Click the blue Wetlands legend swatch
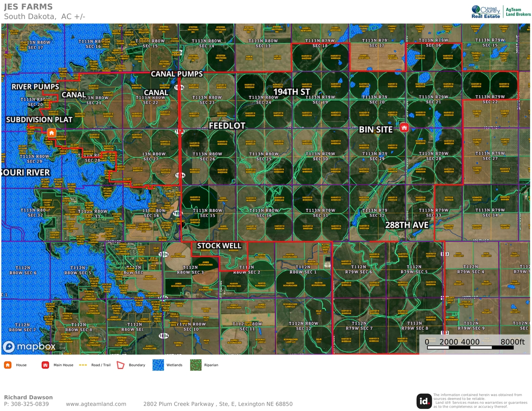 click(x=158, y=365)
